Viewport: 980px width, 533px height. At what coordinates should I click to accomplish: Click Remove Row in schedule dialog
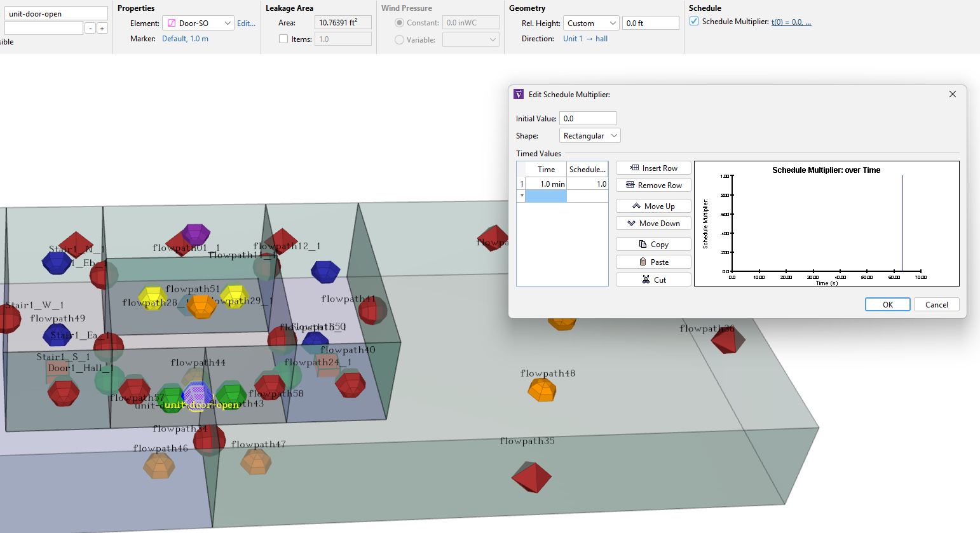click(653, 186)
